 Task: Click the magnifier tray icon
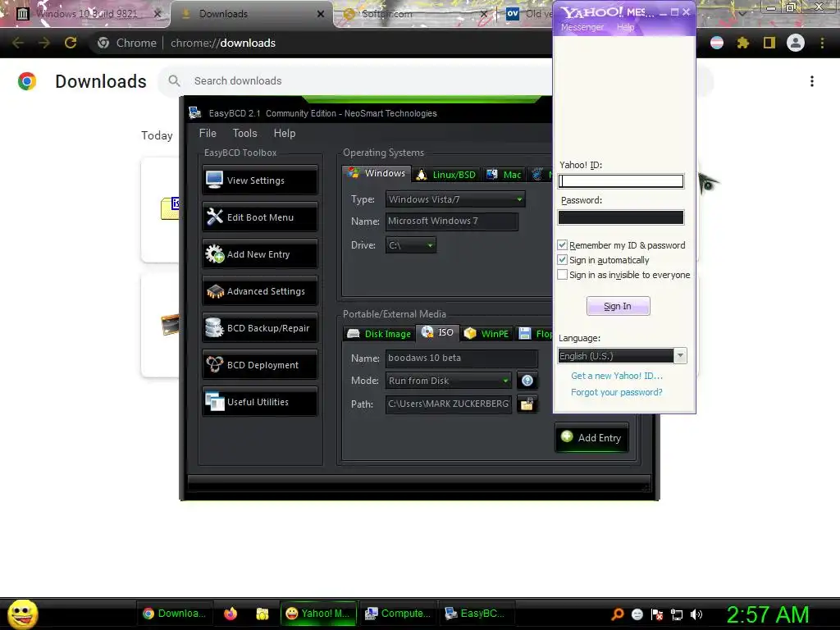tap(617, 614)
